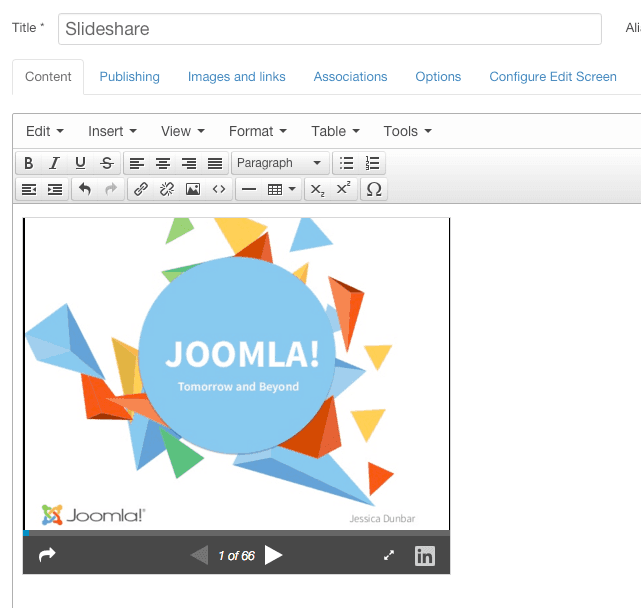The height and width of the screenshot is (608, 641).
Task: Toggle Italic formatting
Action: click(x=54, y=163)
